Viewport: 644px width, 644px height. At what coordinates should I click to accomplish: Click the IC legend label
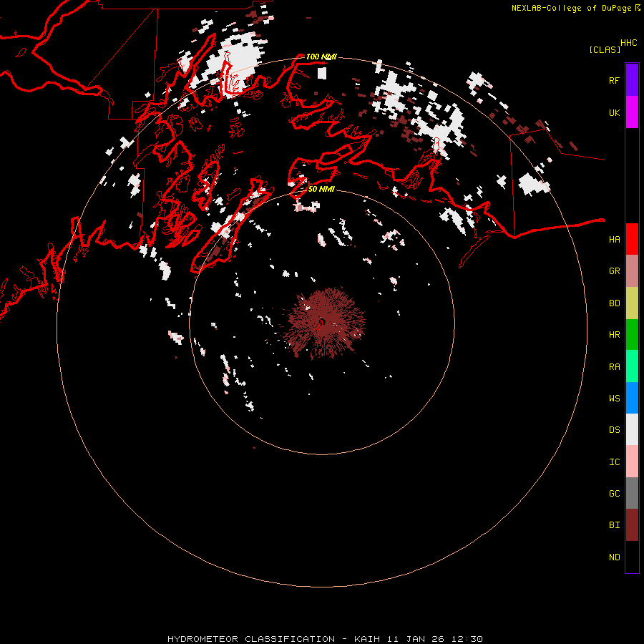(x=614, y=462)
